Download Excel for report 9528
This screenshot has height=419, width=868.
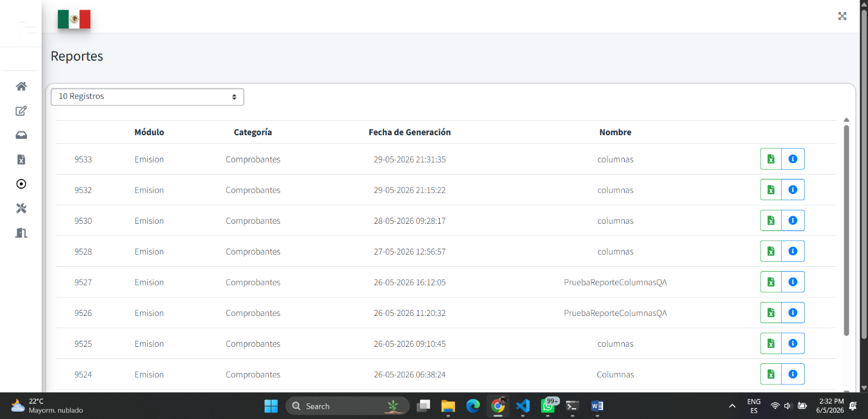[x=771, y=251]
